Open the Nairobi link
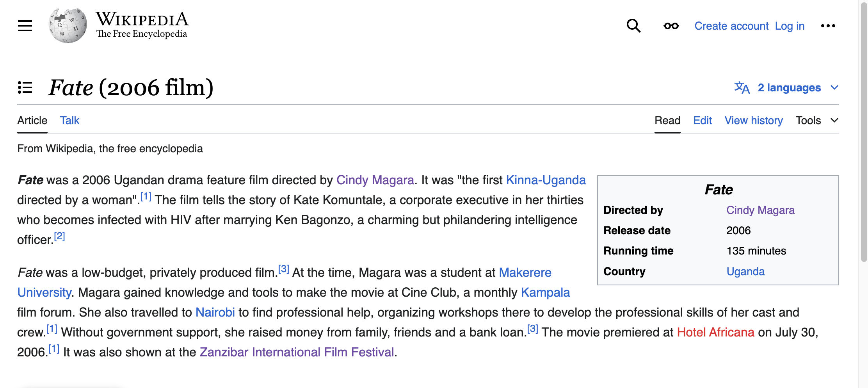This screenshot has width=868, height=388. tap(215, 312)
